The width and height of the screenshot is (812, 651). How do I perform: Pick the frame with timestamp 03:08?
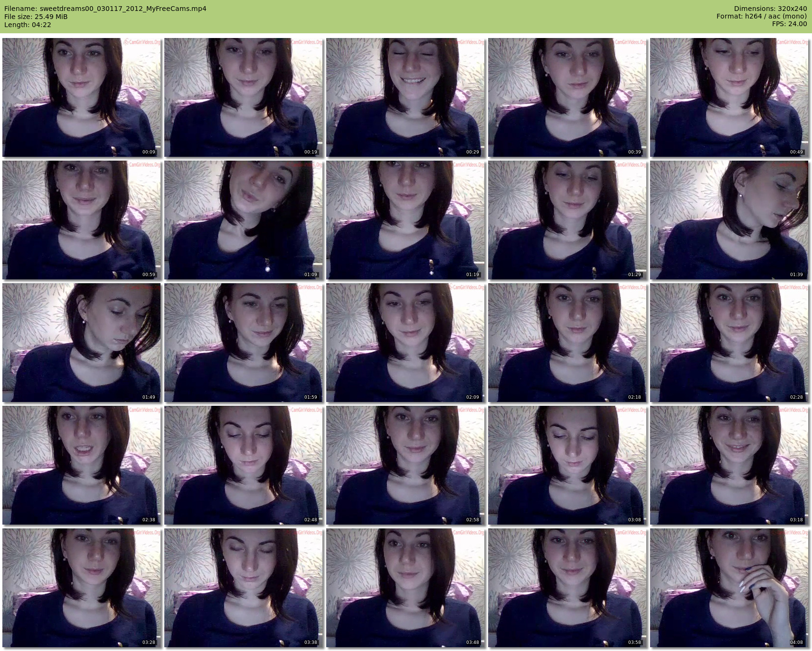(567, 465)
